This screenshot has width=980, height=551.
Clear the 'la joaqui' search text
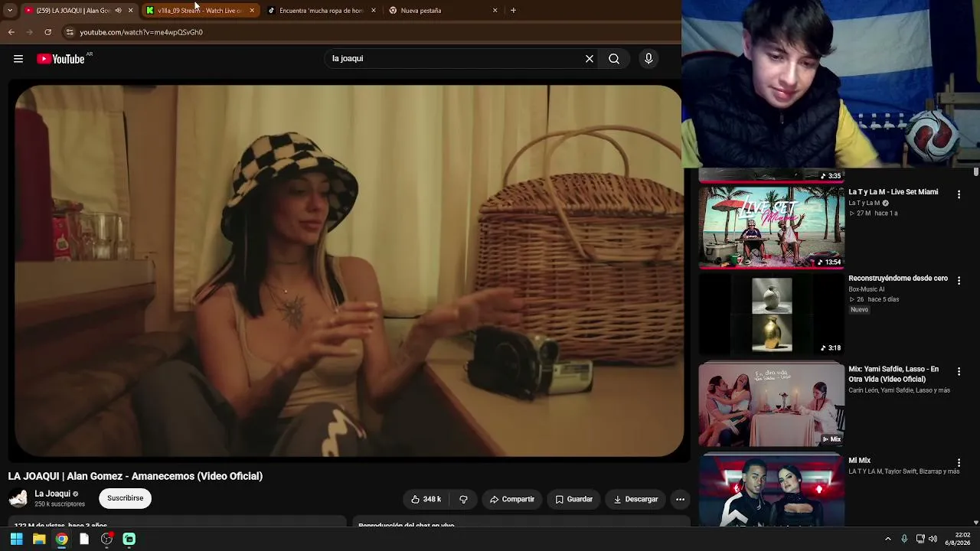pyautogui.click(x=590, y=59)
